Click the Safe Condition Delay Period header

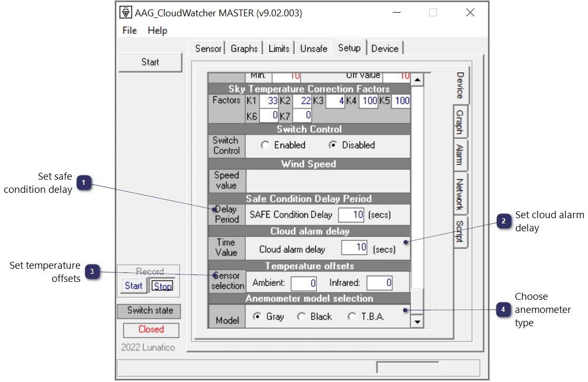click(309, 199)
